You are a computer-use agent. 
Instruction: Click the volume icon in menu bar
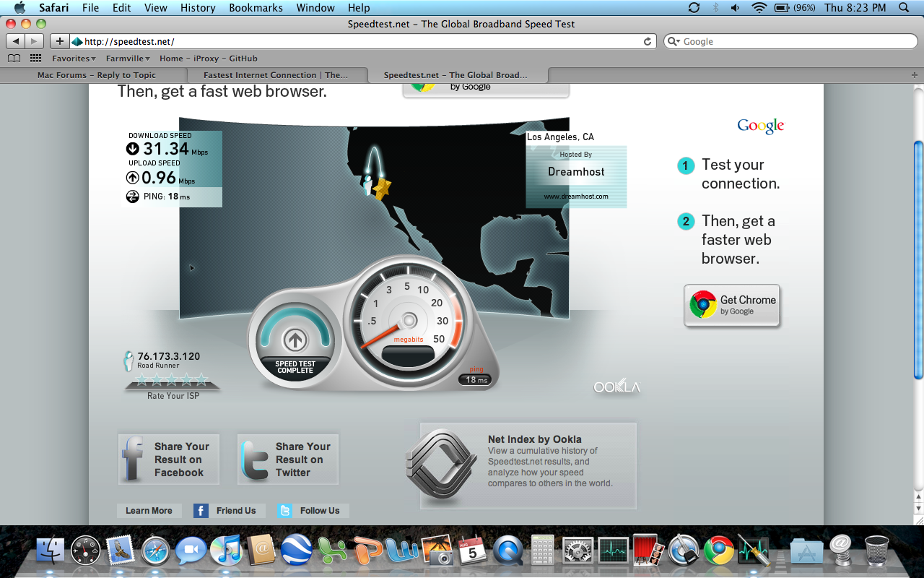point(735,8)
